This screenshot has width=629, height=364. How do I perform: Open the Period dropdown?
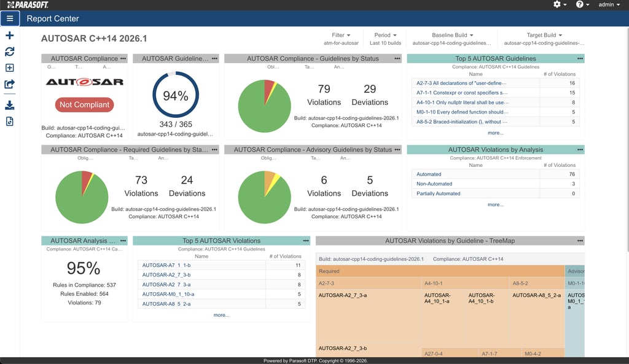pyautogui.click(x=385, y=35)
